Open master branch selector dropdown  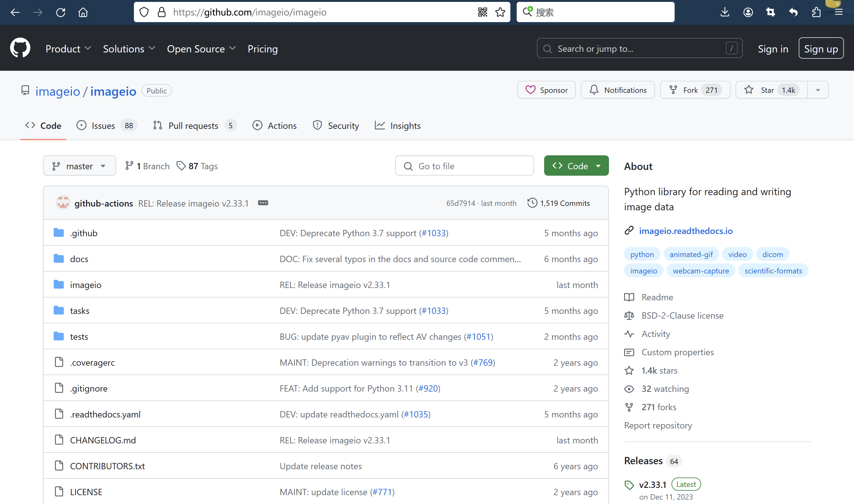[x=80, y=166]
